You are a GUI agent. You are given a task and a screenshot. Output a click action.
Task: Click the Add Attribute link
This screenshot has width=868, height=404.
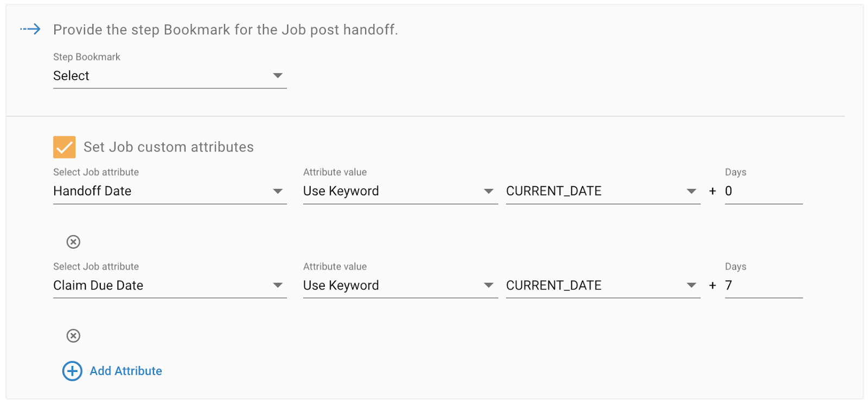[x=126, y=371]
